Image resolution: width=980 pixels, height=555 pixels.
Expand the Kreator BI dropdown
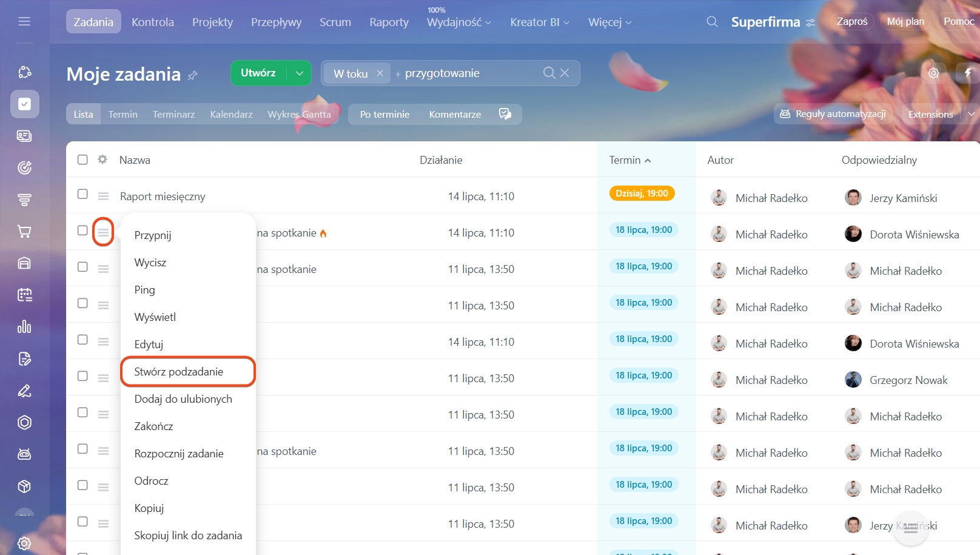pyautogui.click(x=540, y=22)
